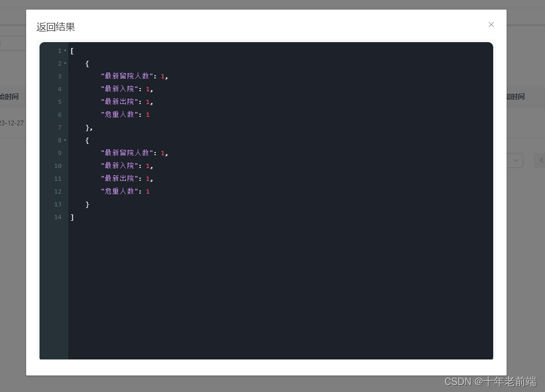545x392 pixels.
Task: Click the closing brace on line 13
Action: coord(87,204)
